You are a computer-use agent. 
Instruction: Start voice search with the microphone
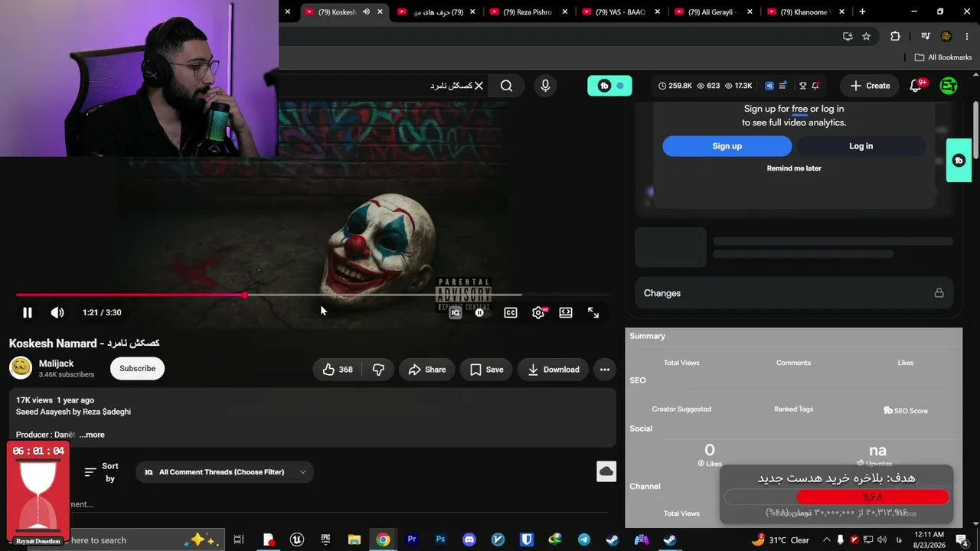[545, 86]
